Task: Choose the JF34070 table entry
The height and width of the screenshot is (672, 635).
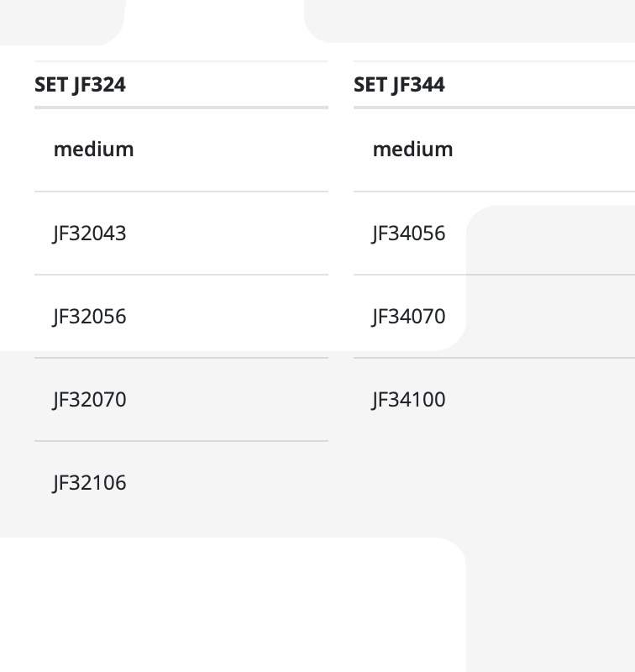Action: click(409, 317)
